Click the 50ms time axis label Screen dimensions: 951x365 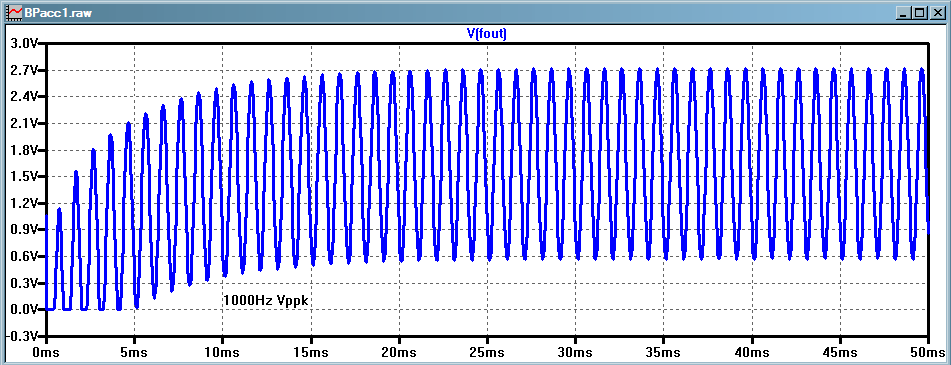[x=928, y=352]
